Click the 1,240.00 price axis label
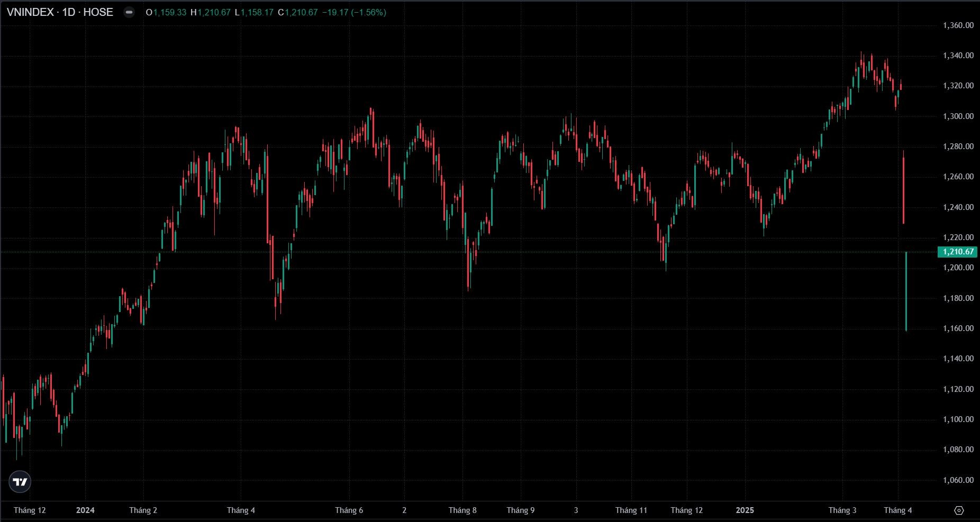Viewport: 980px width, 522px height. (958, 207)
